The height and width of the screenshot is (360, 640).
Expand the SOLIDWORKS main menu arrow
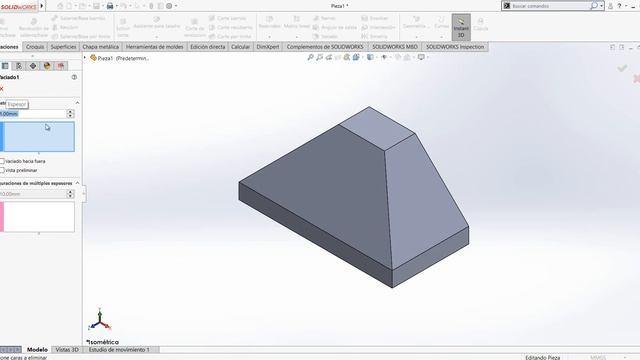pyautogui.click(x=42, y=6)
